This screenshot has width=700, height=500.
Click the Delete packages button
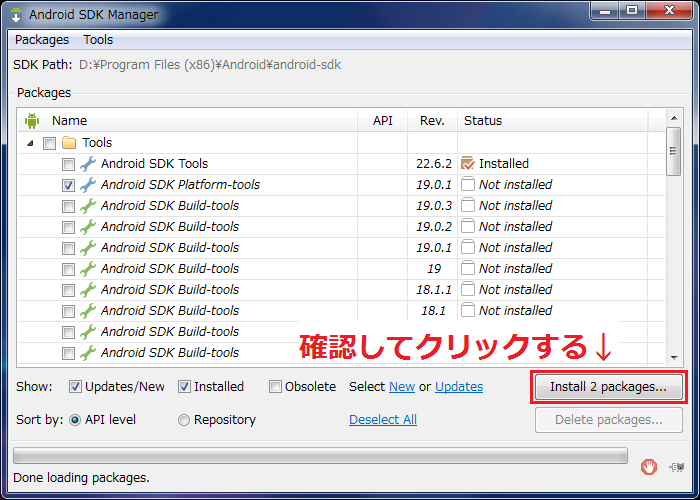point(608,420)
